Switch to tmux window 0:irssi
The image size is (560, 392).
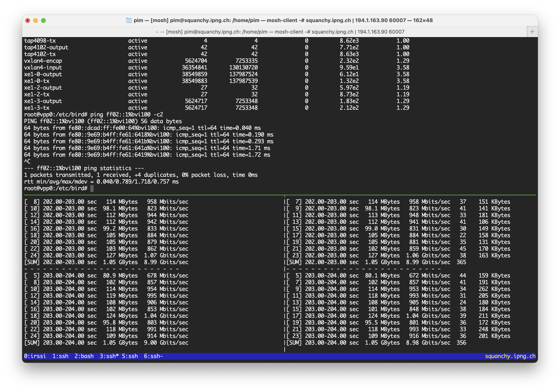point(35,356)
